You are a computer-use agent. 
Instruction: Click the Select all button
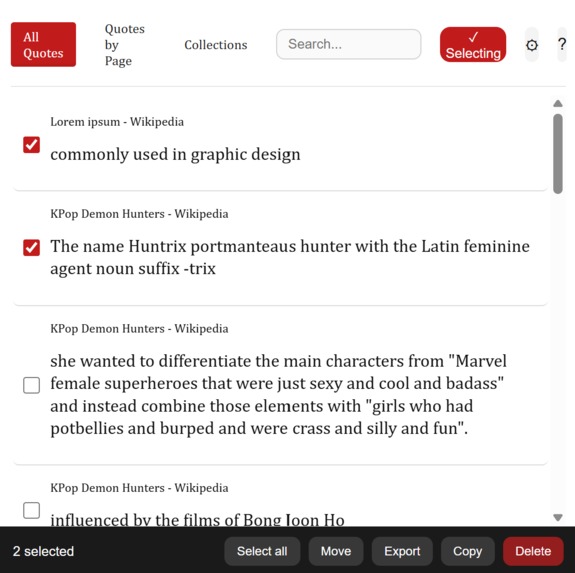(x=262, y=551)
